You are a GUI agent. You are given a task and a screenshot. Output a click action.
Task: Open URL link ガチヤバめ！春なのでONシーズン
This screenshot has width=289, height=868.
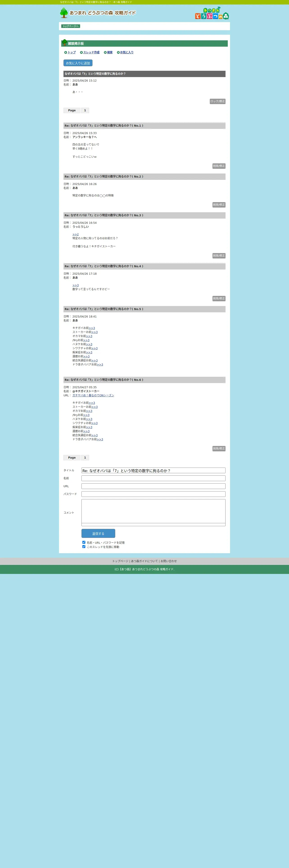pos(93,396)
